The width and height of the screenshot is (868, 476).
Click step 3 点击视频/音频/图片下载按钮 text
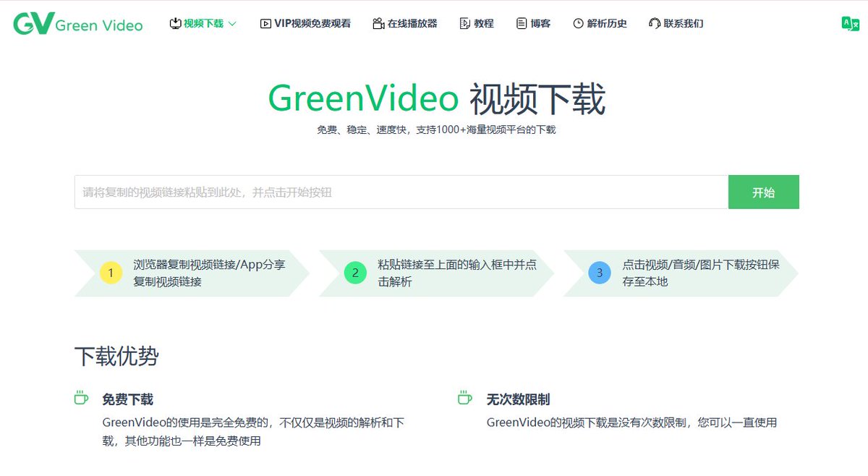701,273
